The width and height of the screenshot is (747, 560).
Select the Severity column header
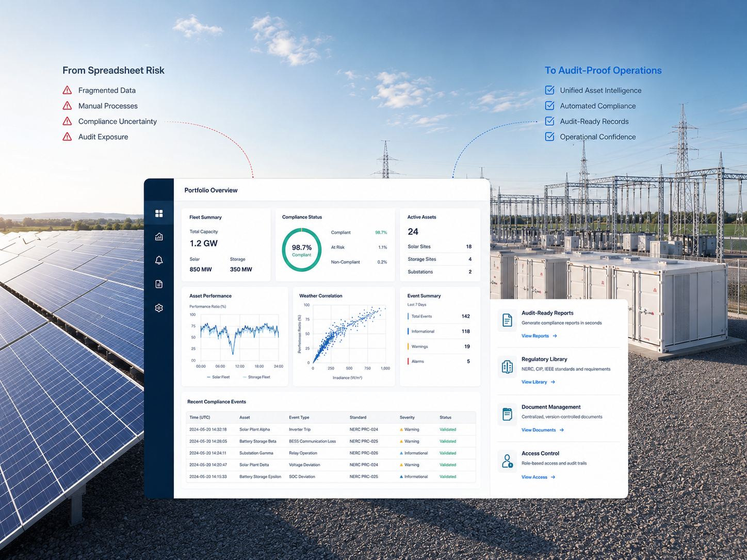pyautogui.click(x=407, y=418)
